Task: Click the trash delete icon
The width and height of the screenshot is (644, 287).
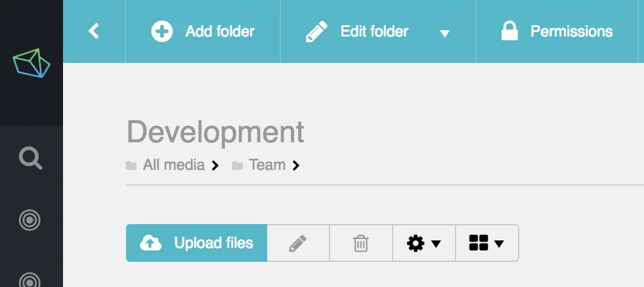Action: (x=360, y=243)
